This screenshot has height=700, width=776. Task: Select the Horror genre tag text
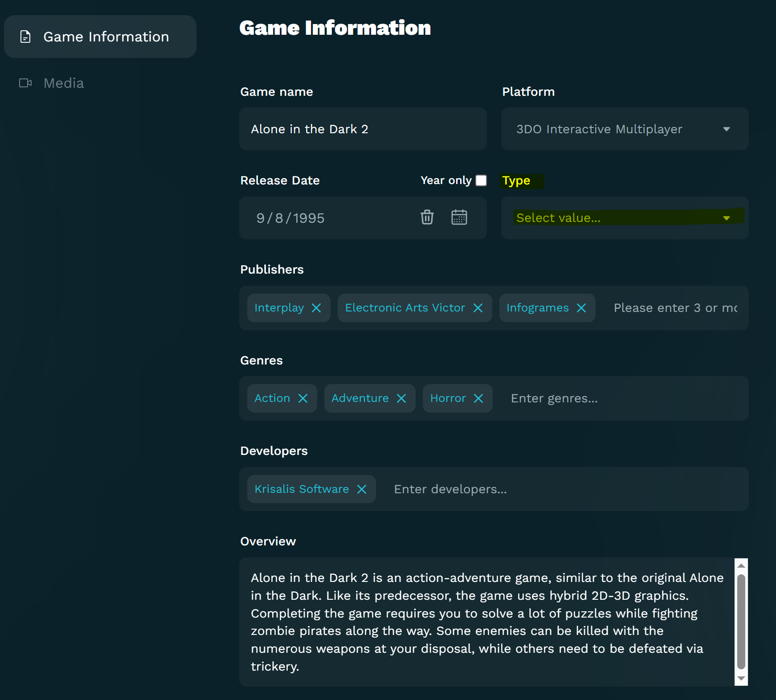click(x=448, y=398)
